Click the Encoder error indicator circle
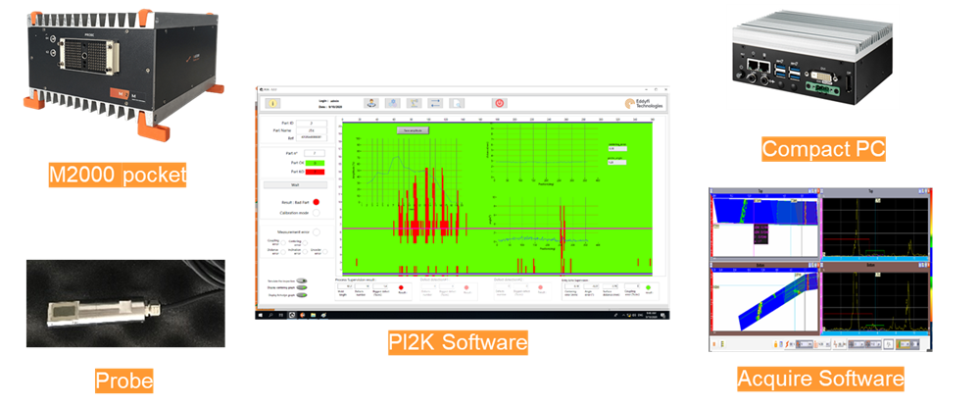Image resolution: width=980 pixels, height=407 pixels. click(325, 252)
